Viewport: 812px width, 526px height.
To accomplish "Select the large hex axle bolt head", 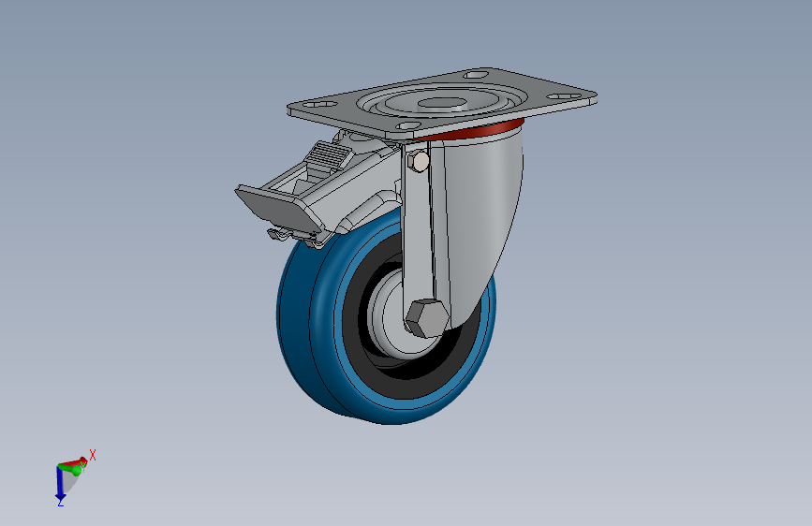I will pyautogui.click(x=427, y=318).
